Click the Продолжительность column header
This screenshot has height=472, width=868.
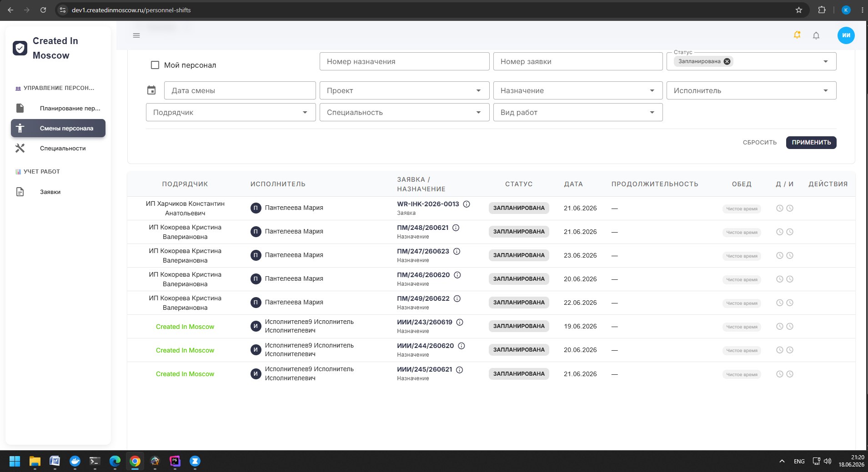pos(655,184)
